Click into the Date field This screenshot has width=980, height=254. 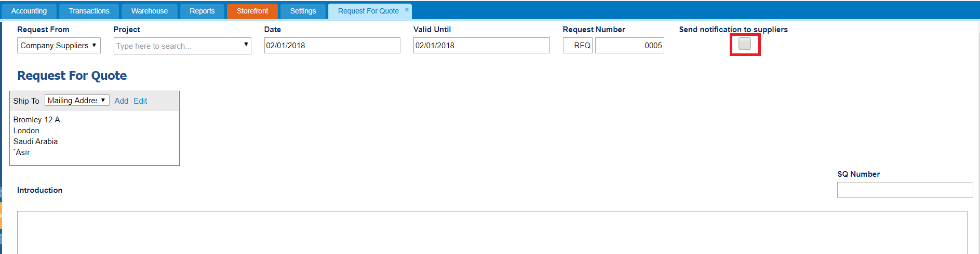click(332, 46)
